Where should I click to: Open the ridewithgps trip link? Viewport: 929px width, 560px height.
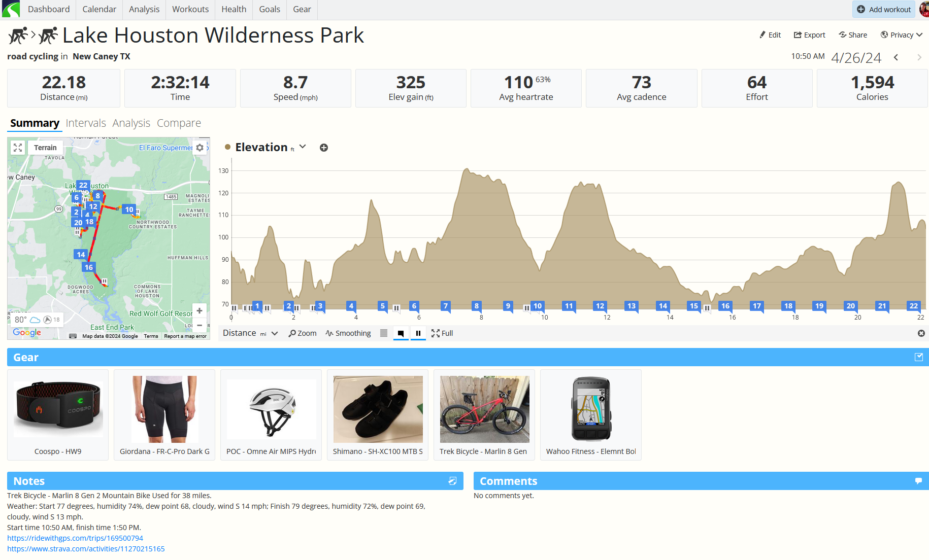pos(75,538)
